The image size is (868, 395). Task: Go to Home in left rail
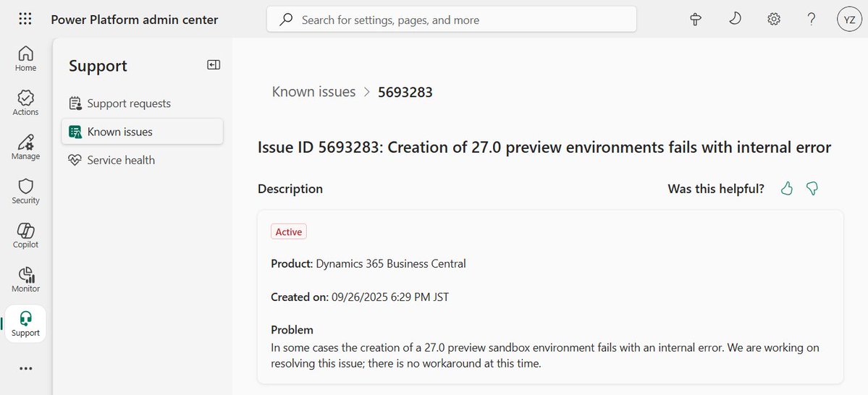[x=25, y=59]
